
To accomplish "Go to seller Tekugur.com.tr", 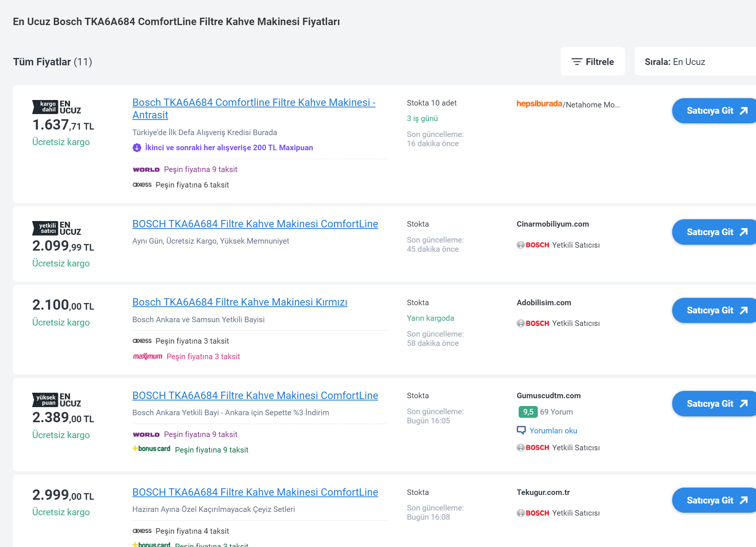I will 714,500.
